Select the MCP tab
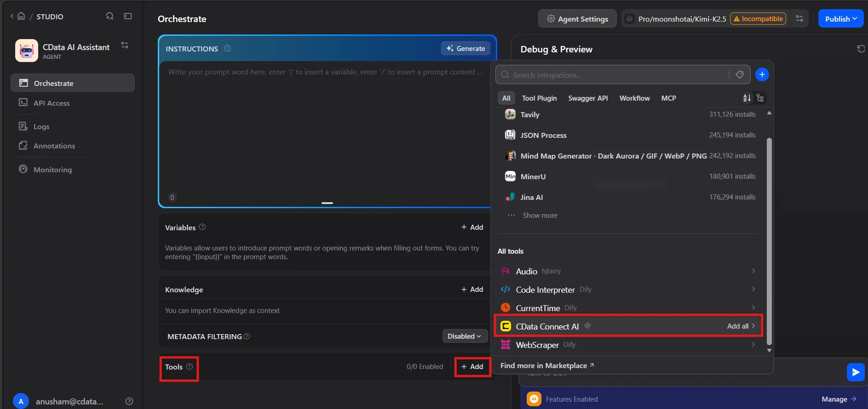This screenshot has width=868, height=409. [x=668, y=98]
